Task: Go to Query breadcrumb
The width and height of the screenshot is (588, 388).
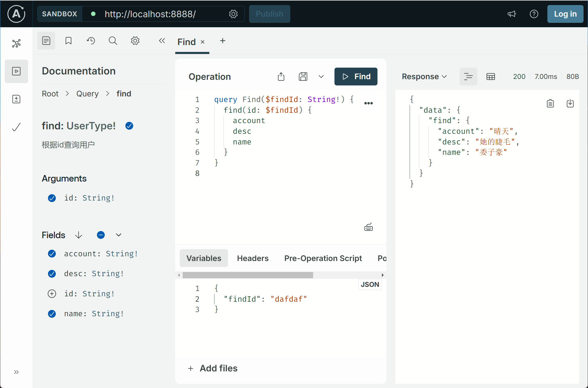Action: pyautogui.click(x=87, y=94)
